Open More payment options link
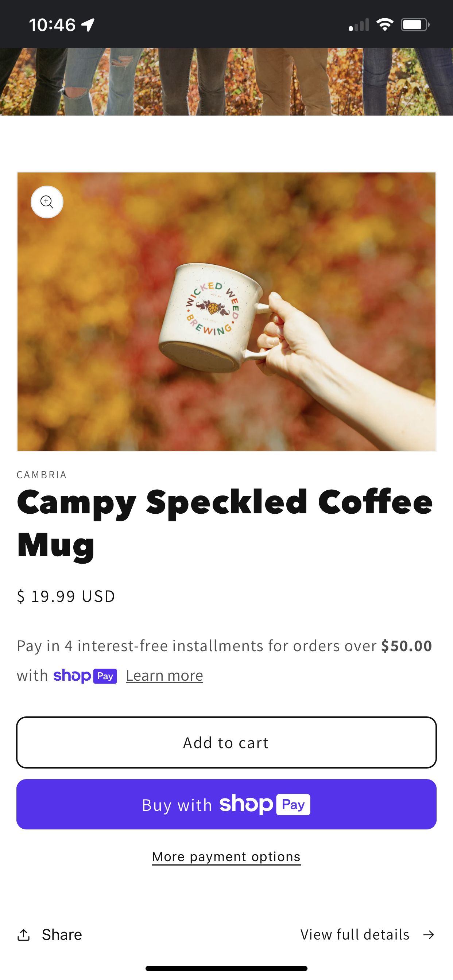 click(226, 856)
